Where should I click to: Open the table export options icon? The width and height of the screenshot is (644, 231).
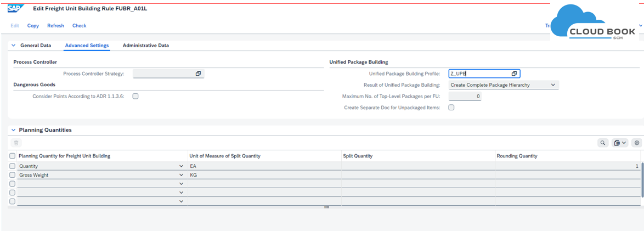[619, 143]
